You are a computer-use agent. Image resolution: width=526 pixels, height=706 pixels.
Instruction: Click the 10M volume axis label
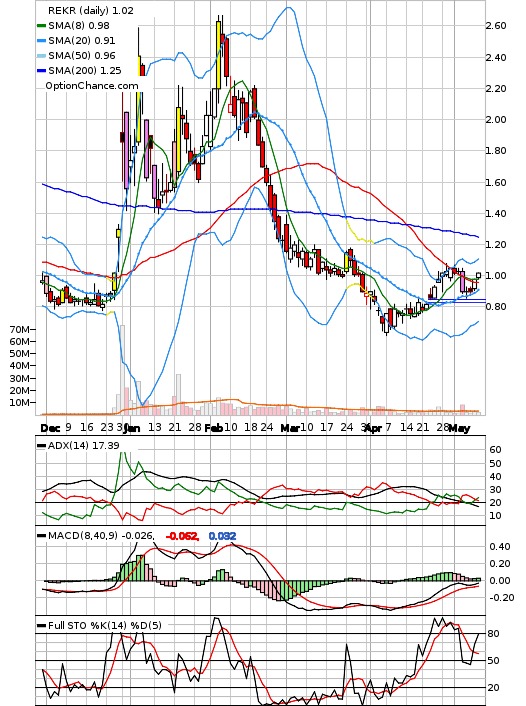(20, 403)
